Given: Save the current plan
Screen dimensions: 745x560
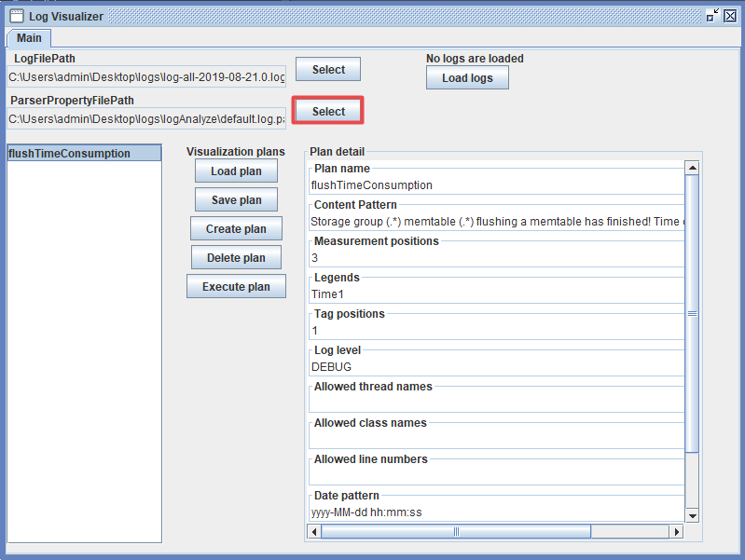Looking at the screenshot, I should coord(236,200).
